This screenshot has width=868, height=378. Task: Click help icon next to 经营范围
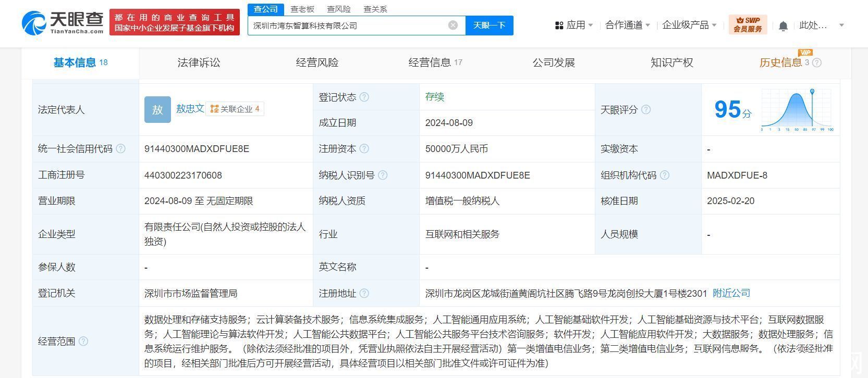[x=83, y=342]
